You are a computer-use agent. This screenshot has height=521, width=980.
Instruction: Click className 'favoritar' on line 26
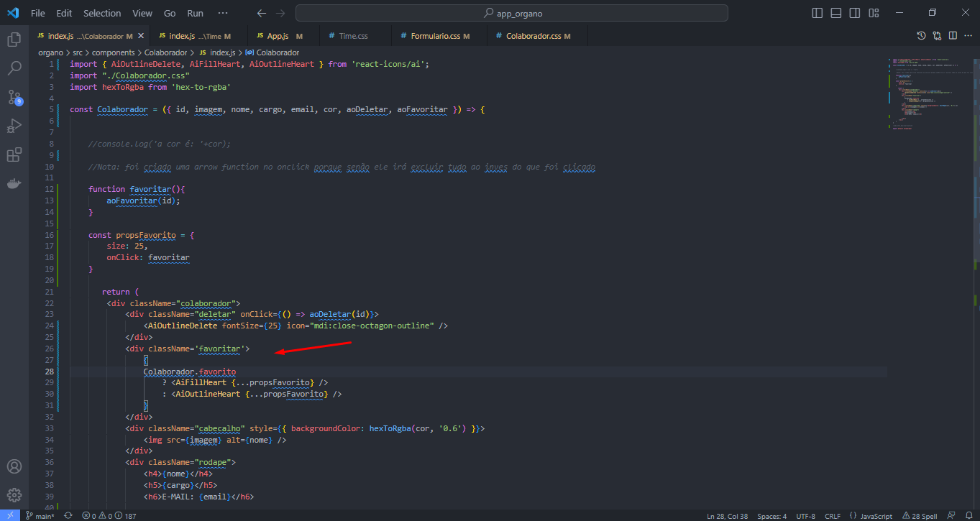coord(219,349)
